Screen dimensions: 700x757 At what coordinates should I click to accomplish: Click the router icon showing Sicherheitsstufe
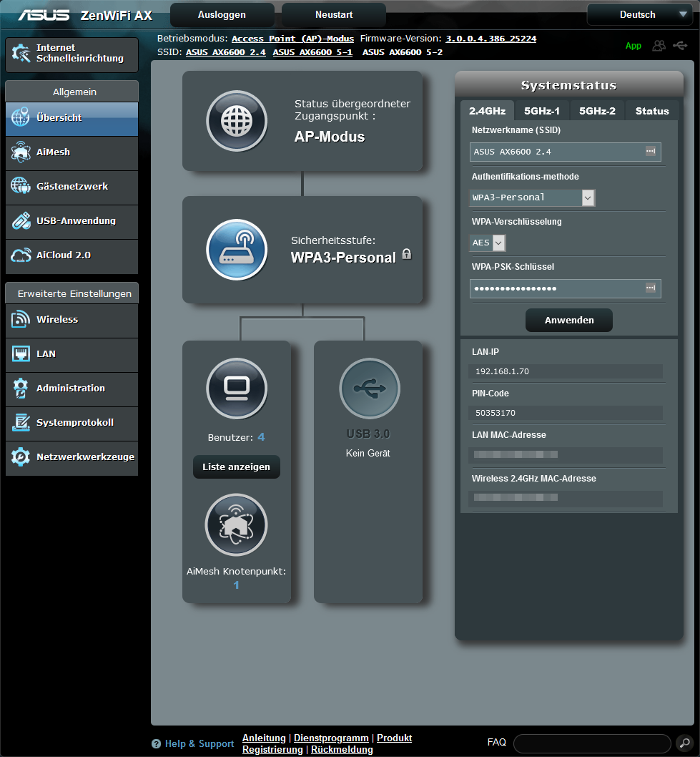pyautogui.click(x=237, y=250)
